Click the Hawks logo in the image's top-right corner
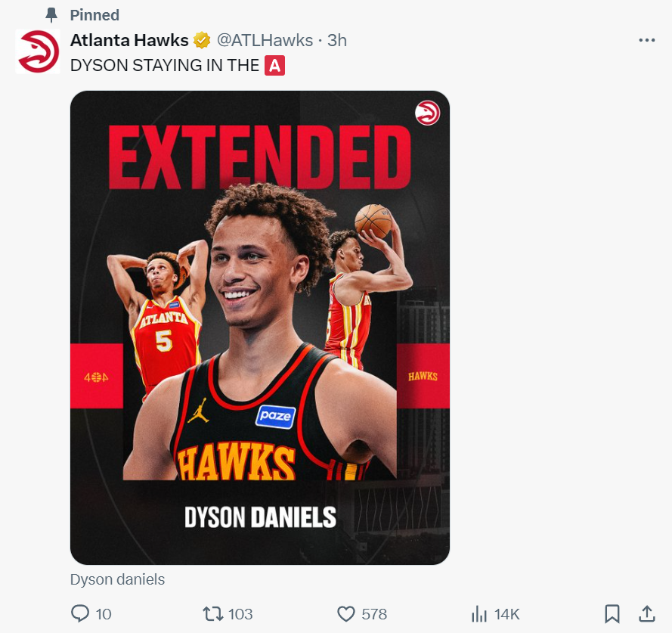This screenshot has width=672, height=633. [427, 113]
